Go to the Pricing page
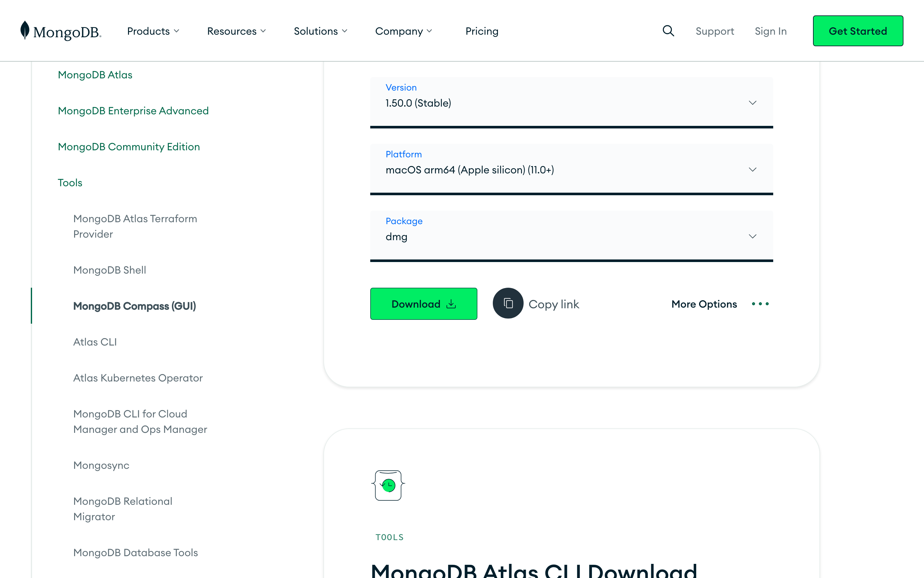 (x=482, y=31)
